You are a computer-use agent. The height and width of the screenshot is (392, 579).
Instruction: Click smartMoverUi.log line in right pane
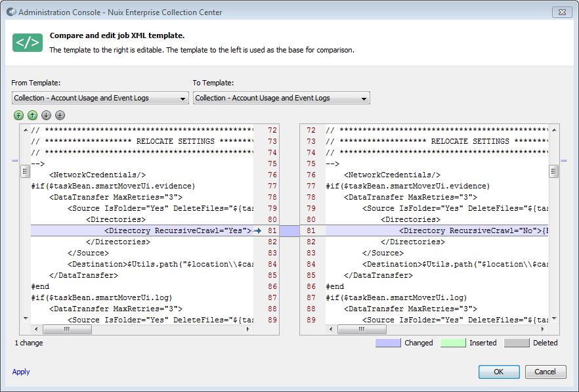tap(397, 297)
